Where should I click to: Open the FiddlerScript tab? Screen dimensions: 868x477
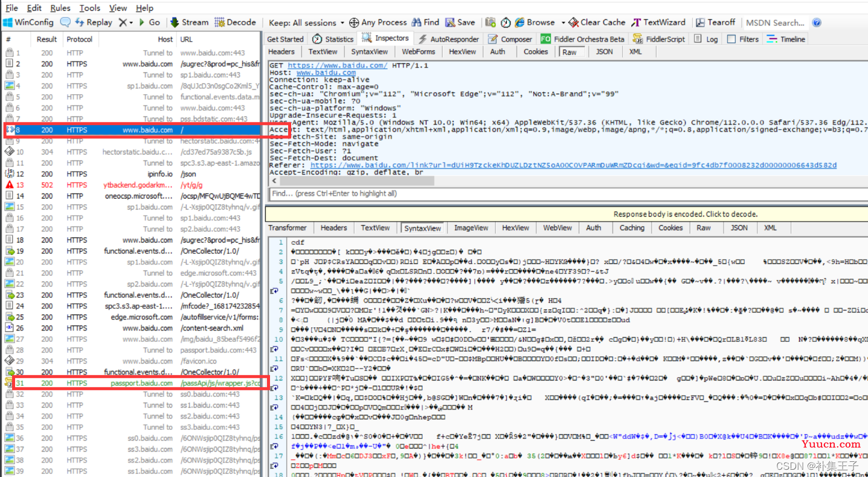(658, 39)
